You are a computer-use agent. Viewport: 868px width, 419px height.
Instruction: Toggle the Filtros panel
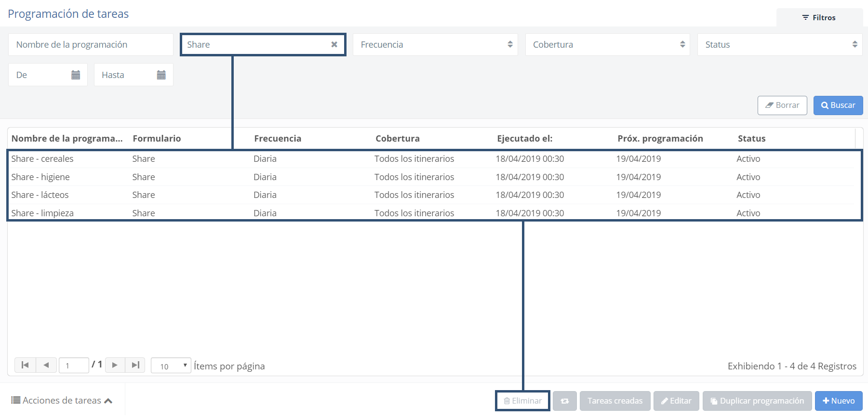(819, 17)
